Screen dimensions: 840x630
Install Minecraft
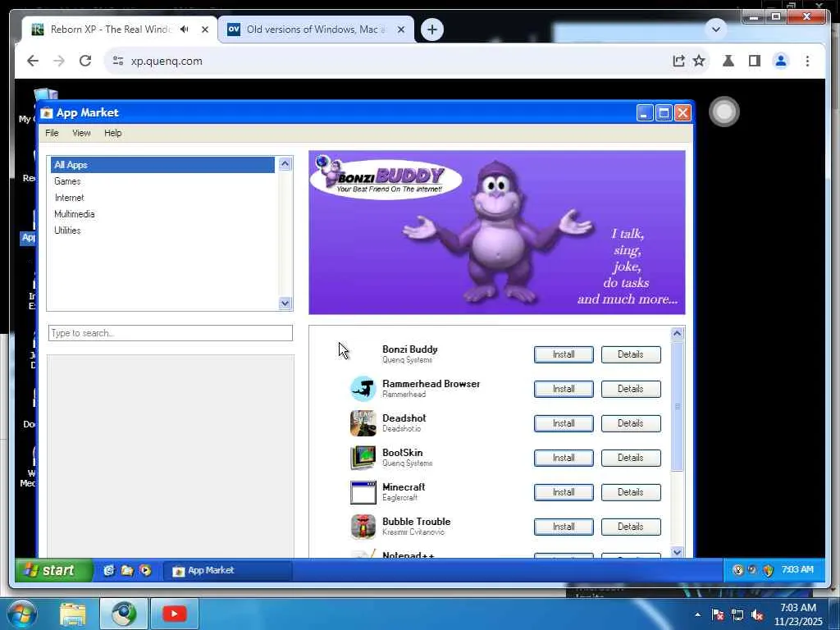click(564, 492)
